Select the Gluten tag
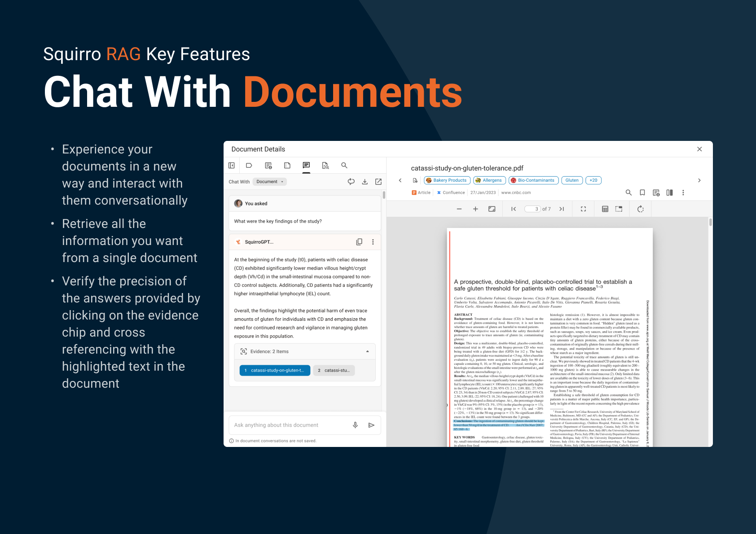The image size is (756, 534). pyautogui.click(x=572, y=180)
